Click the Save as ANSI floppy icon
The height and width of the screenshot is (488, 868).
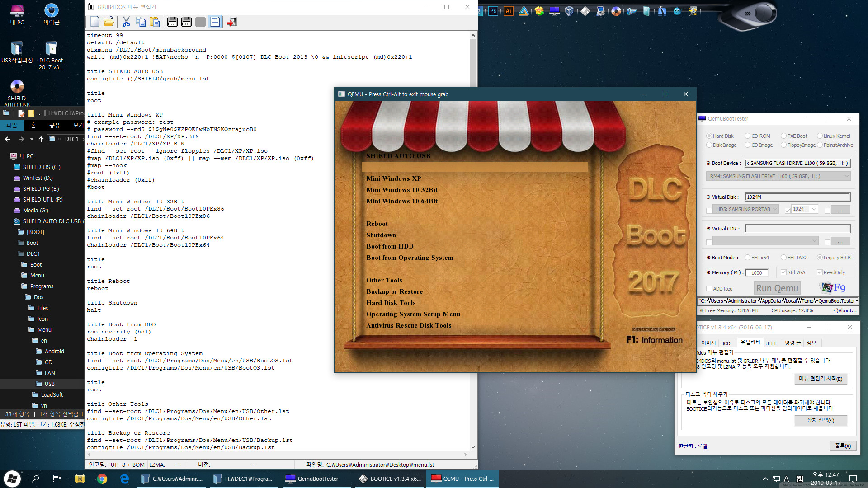[x=172, y=22]
